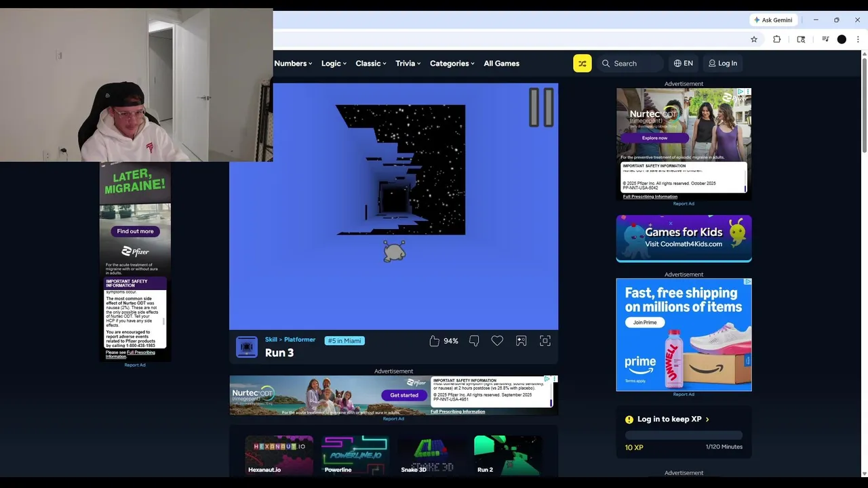Open the All Games page
The image size is (868, 488).
click(x=502, y=63)
